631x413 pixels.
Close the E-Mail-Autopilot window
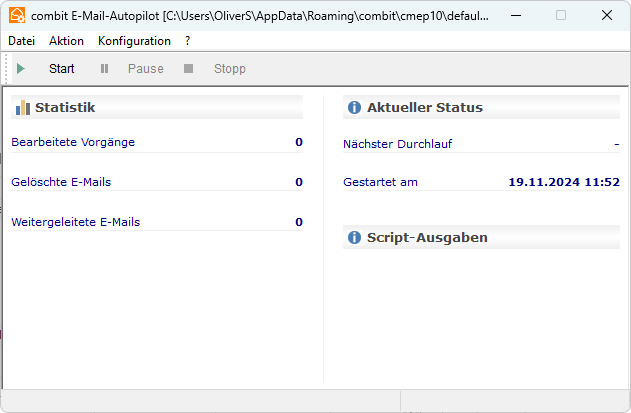pyautogui.click(x=607, y=16)
